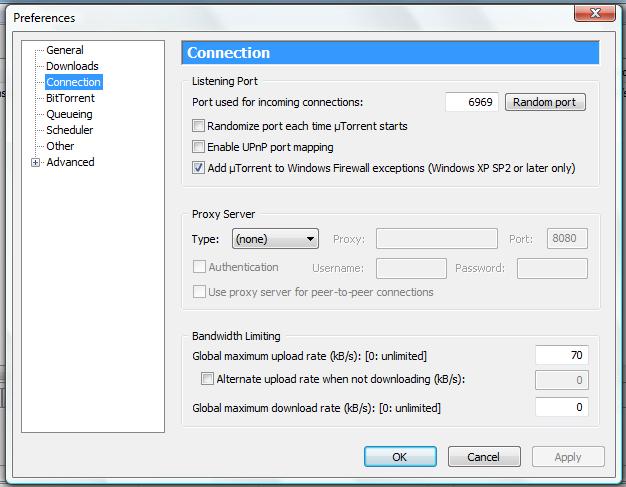Select the Connection tree item
Image resolution: width=626 pixels, height=487 pixels.
click(73, 82)
